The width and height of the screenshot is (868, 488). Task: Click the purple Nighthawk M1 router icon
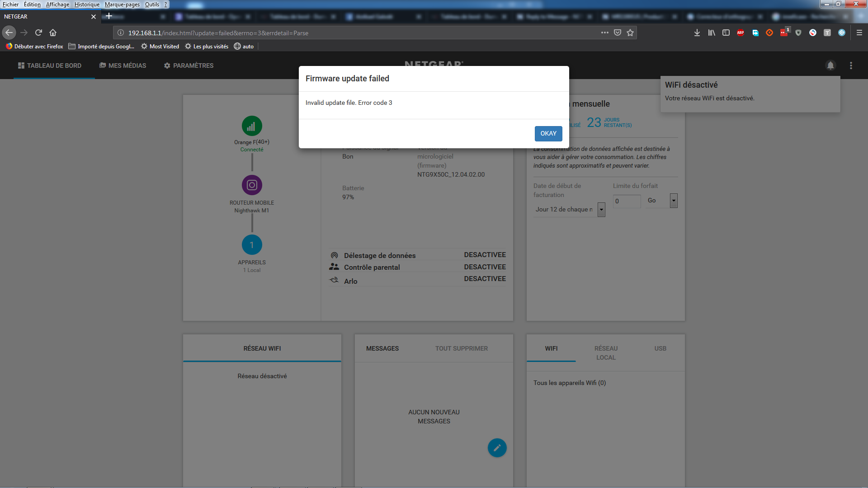point(252,185)
